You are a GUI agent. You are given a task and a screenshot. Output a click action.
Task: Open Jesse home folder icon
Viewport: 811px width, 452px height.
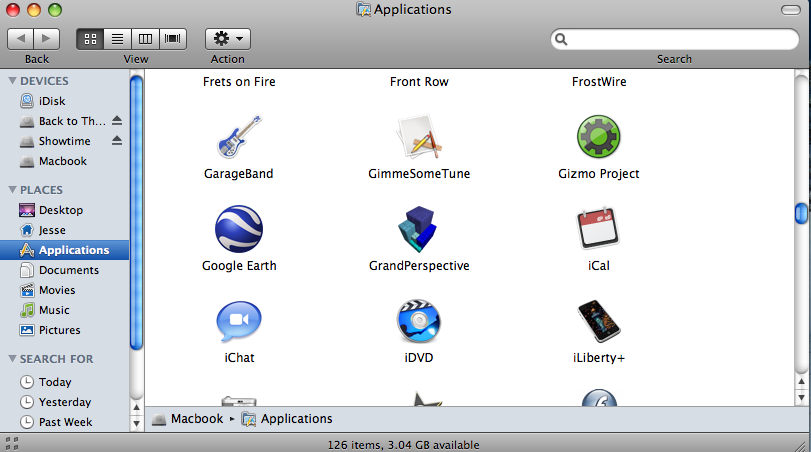(x=27, y=230)
